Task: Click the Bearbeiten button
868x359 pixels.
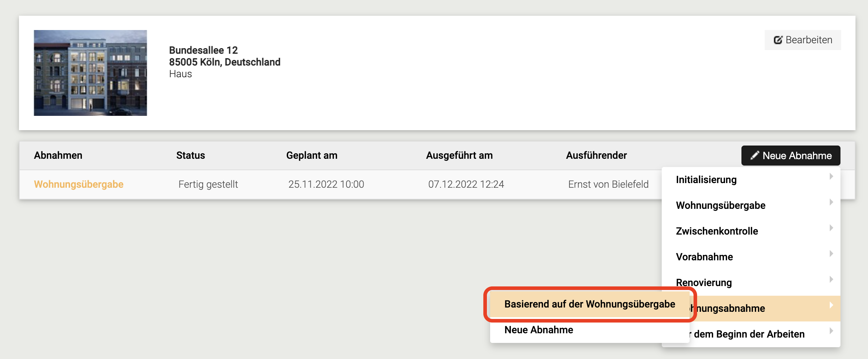Action: click(803, 40)
